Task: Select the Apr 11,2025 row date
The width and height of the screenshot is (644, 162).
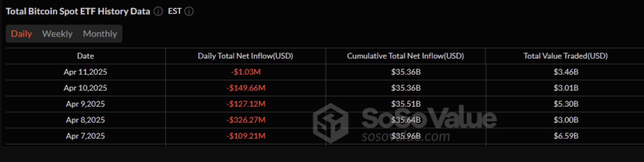Action: click(85, 72)
